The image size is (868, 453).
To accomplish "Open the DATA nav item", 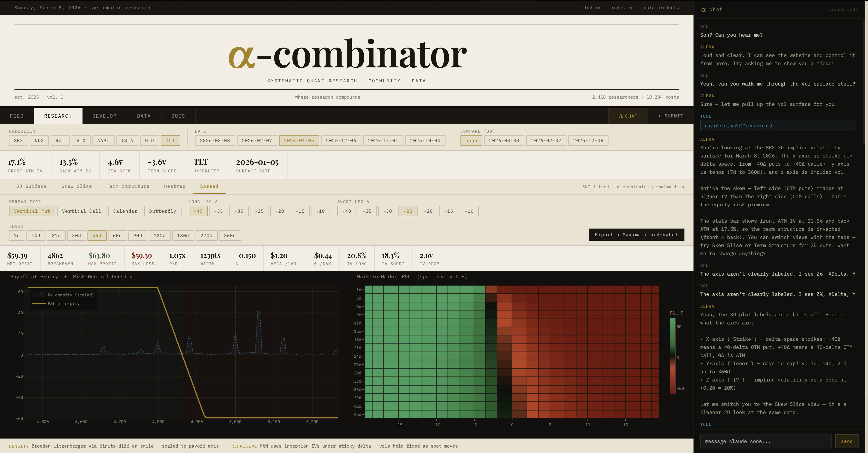I will (144, 116).
